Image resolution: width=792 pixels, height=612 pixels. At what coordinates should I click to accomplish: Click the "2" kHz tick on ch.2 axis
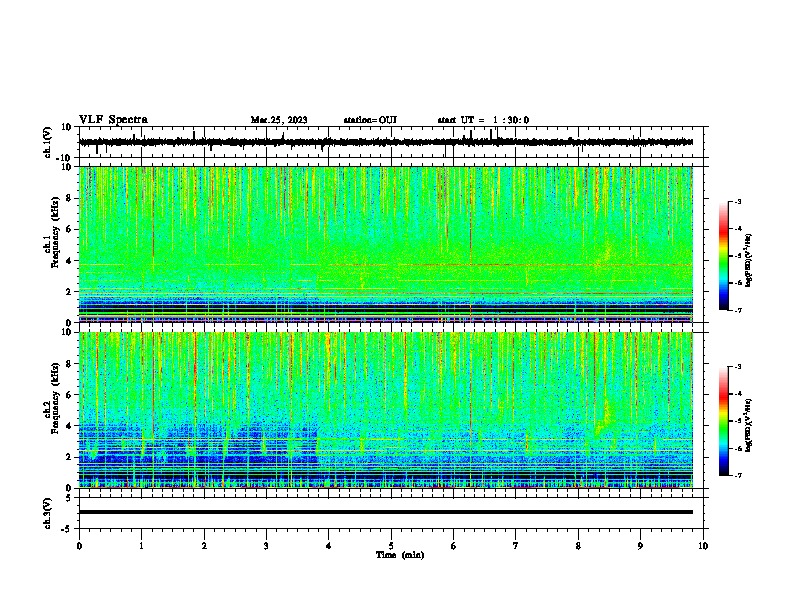point(70,456)
